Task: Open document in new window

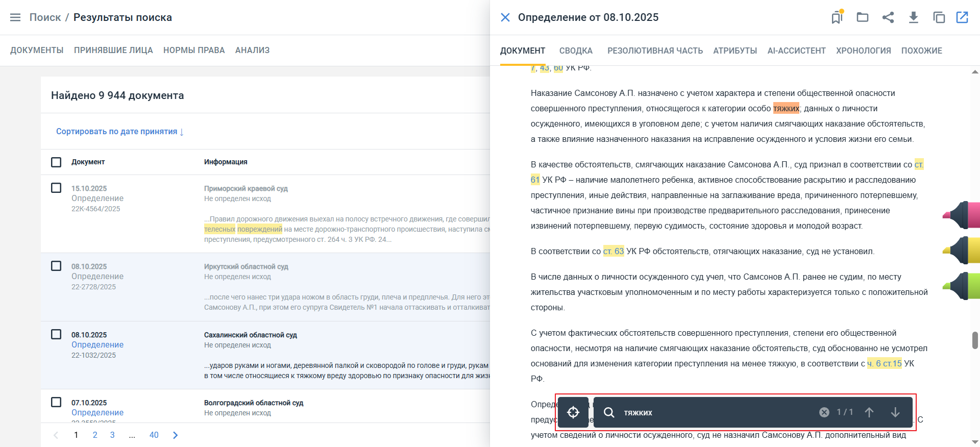Action: (x=962, y=17)
